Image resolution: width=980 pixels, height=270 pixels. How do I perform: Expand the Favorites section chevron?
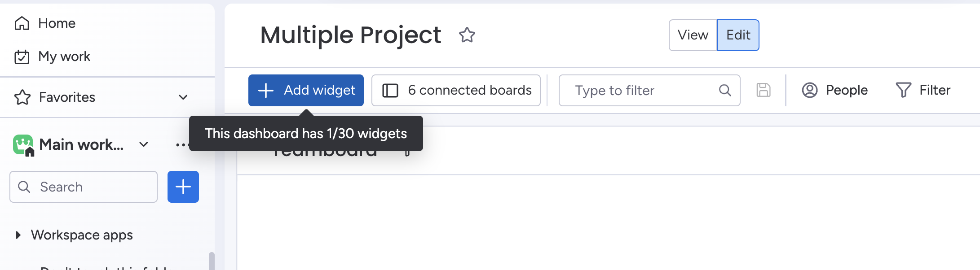(x=183, y=97)
